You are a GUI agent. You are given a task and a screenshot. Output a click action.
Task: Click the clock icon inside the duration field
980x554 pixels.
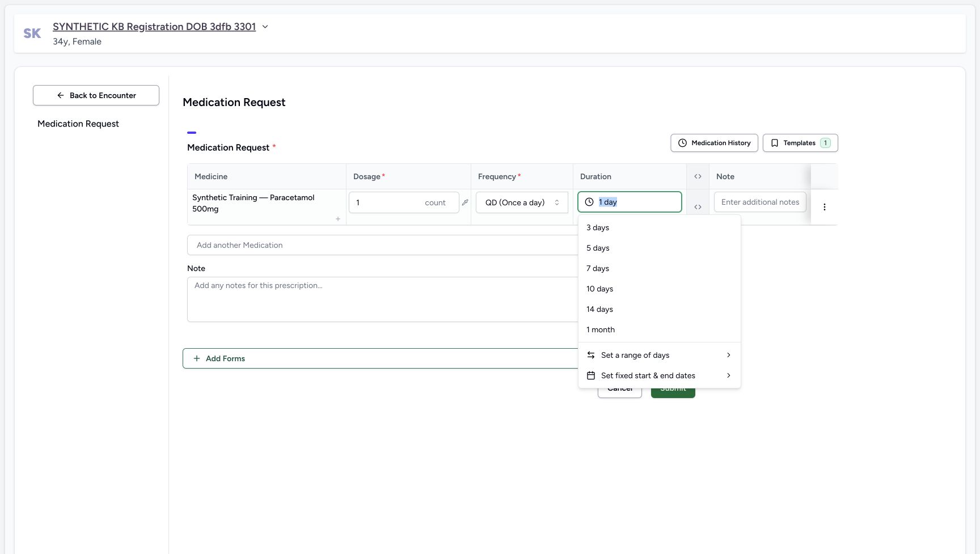tap(589, 202)
